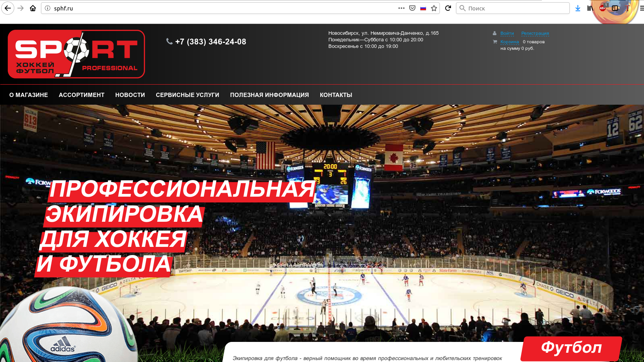Open the О МАГАЗИНЕ menu item
Screen dimensions: 644x362
tap(29, 95)
